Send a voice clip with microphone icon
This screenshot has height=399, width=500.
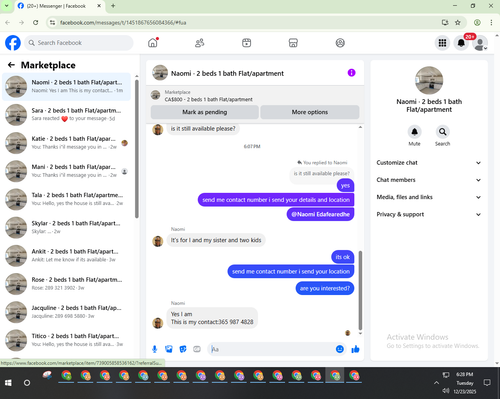155,349
